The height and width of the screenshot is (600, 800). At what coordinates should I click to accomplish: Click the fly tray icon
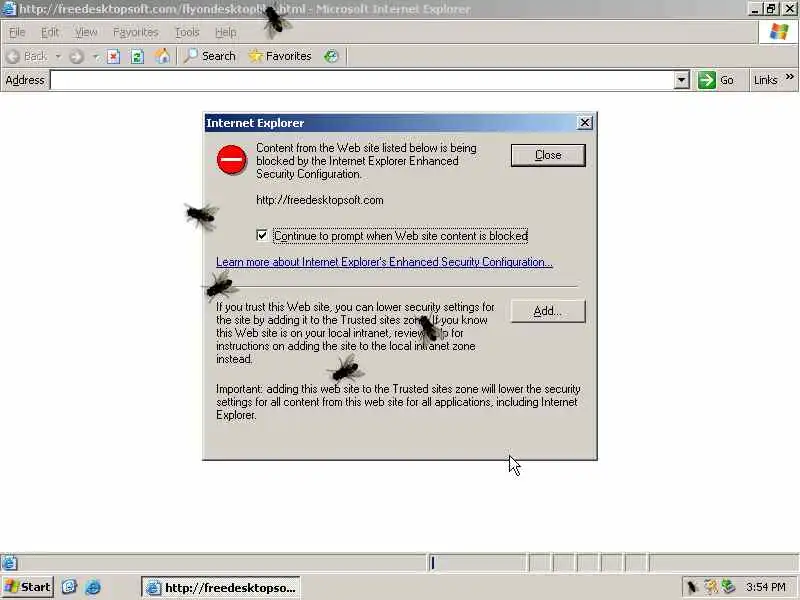point(692,587)
